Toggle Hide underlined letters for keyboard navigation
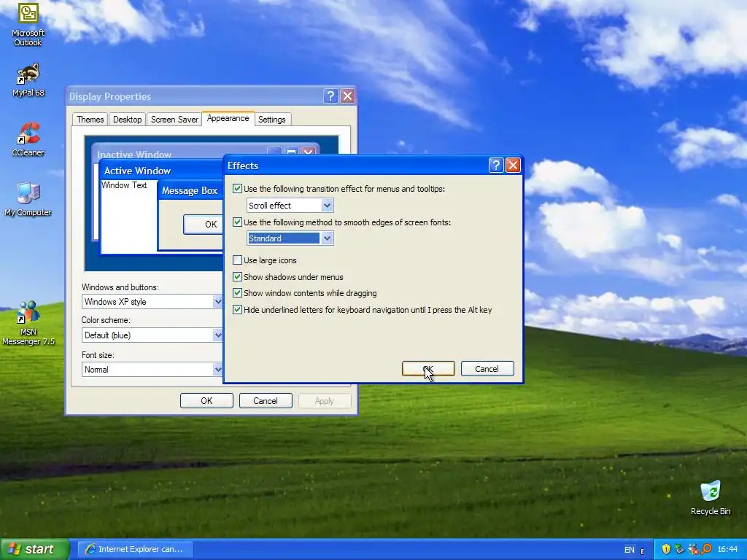 (237, 309)
